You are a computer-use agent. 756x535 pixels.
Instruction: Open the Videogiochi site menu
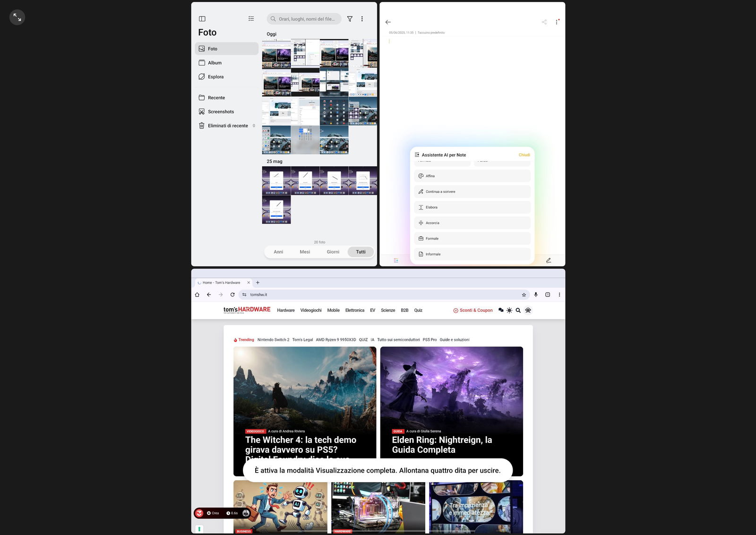311,311
